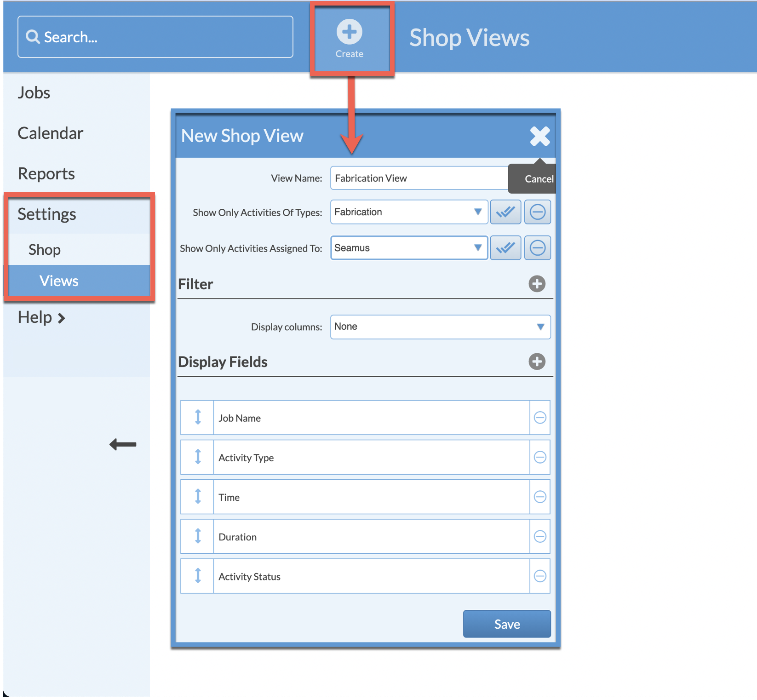The image size is (757, 700).
Task: Open the Display columns dropdown
Action: (x=540, y=327)
